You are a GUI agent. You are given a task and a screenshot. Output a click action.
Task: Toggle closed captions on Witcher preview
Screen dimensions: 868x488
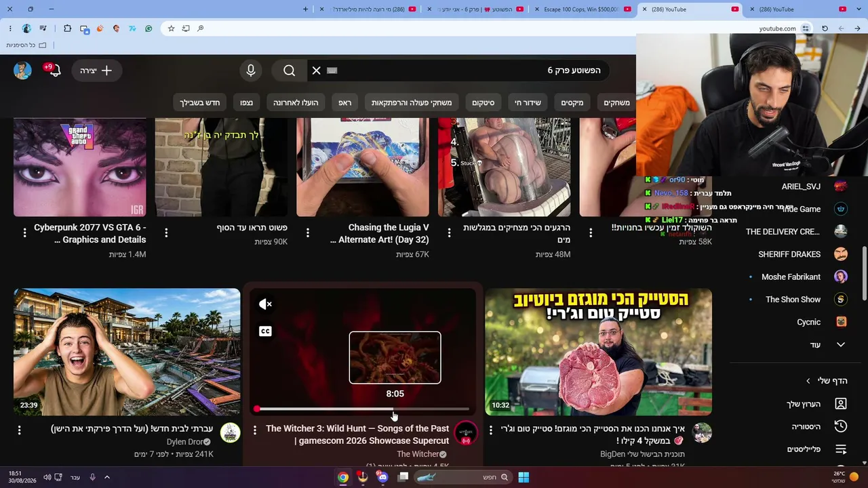coord(265,331)
